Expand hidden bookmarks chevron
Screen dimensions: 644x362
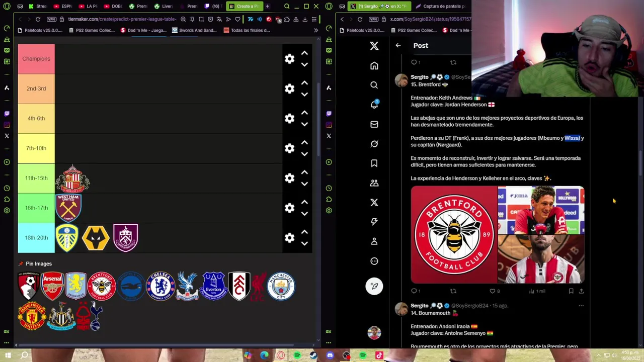[316, 30]
